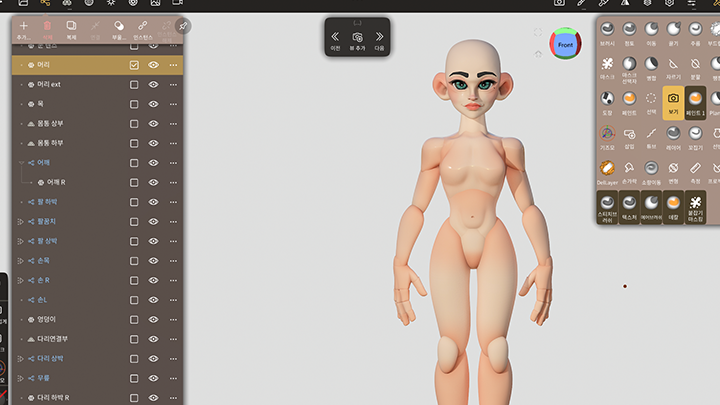The image size is (720, 405).
Task: Select the 손가락 (Smudge) tool
Action: pyautogui.click(x=629, y=173)
